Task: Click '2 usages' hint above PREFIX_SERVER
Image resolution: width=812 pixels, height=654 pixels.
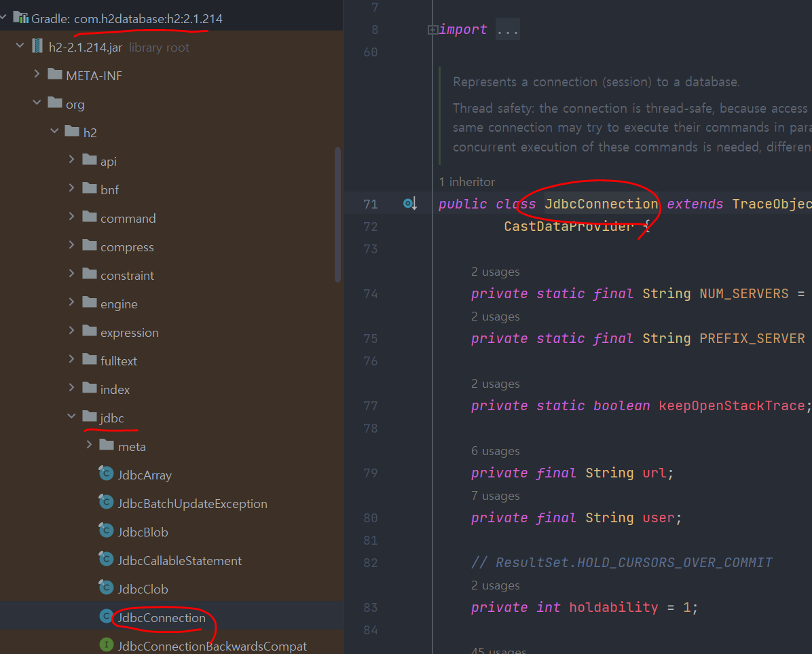Action: tap(495, 316)
